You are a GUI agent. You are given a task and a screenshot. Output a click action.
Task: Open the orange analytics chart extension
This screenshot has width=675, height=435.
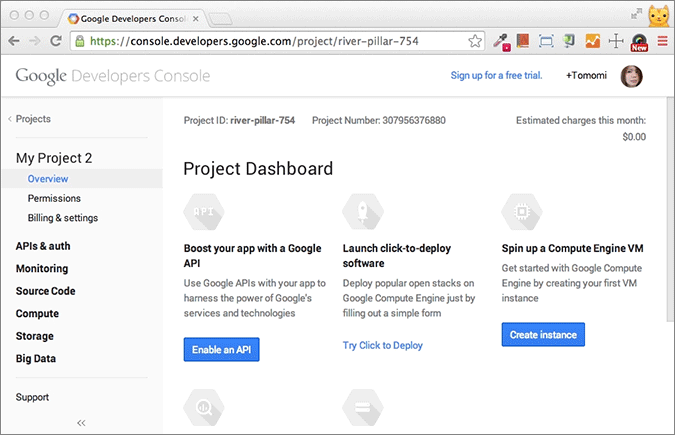[x=592, y=42]
